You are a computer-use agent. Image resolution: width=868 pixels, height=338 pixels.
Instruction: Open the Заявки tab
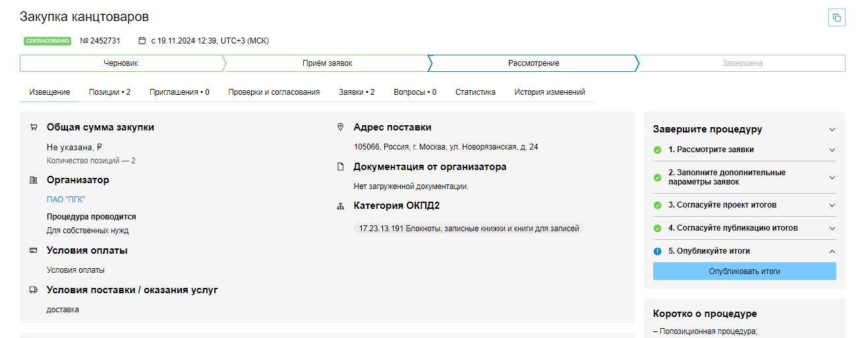[x=357, y=92]
